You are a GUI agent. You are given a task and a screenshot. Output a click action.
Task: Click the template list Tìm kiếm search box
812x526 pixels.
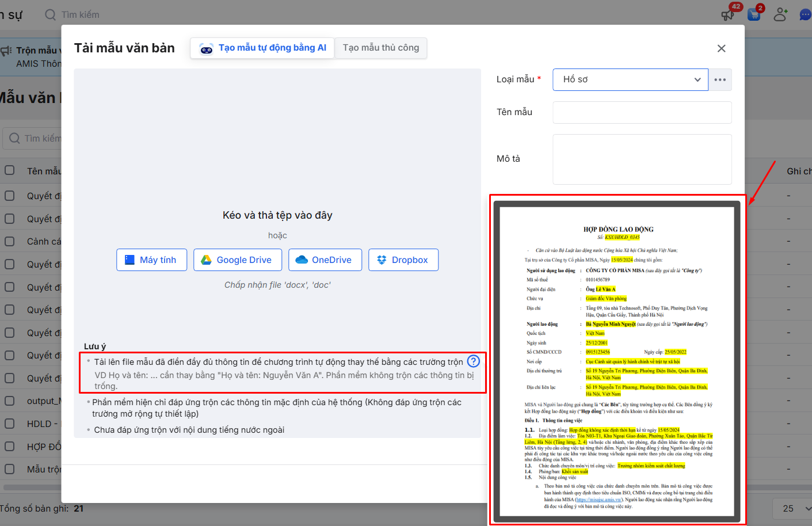coord(32,138)
